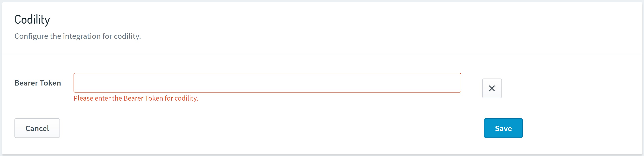Click the "Please enter the Bearer Token" text
This screenshot has height=156, width=644.
coord(136,98)
